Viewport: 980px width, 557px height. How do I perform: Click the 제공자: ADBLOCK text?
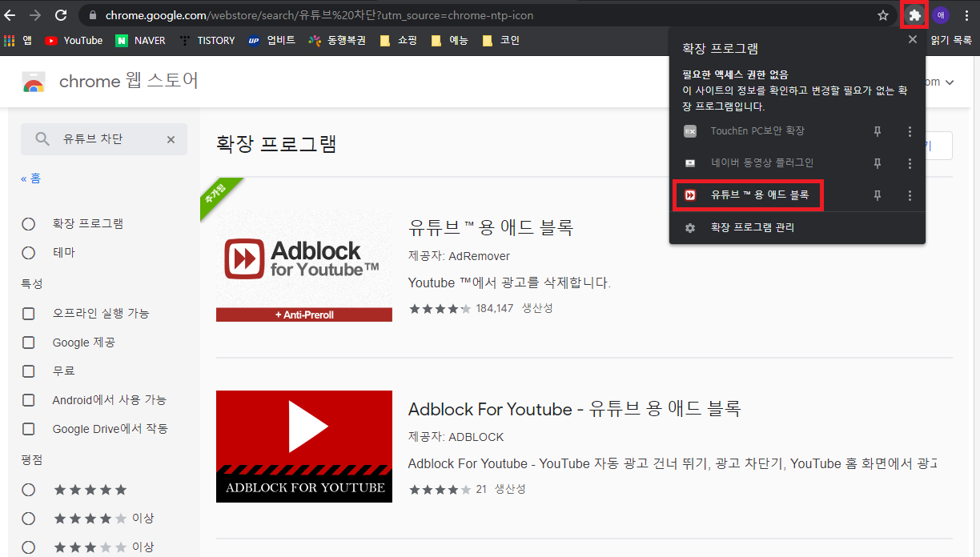(456, 437)
